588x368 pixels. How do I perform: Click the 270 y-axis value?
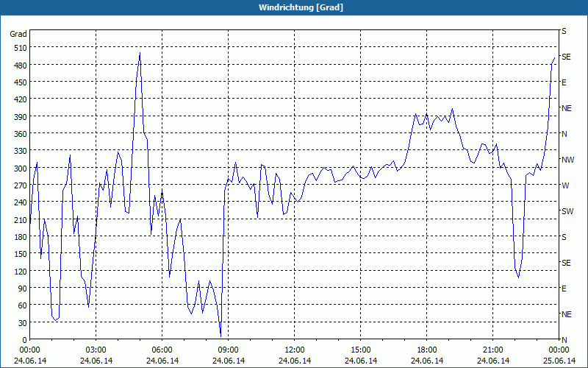[x=21, y=185]
